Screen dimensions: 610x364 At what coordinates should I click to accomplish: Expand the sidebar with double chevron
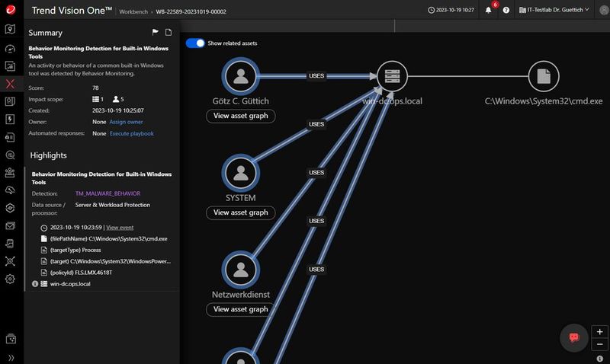tap(11, 358)
